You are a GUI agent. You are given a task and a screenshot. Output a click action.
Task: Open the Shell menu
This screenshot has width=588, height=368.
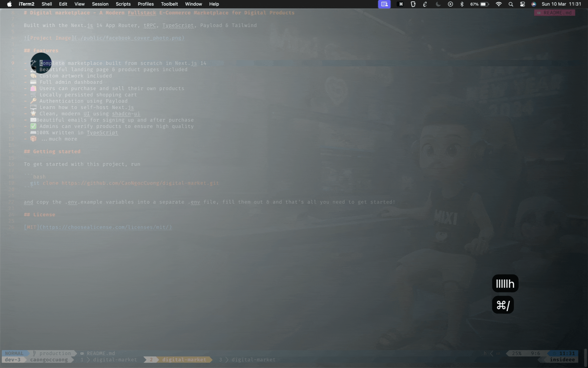tap(47, 4)
